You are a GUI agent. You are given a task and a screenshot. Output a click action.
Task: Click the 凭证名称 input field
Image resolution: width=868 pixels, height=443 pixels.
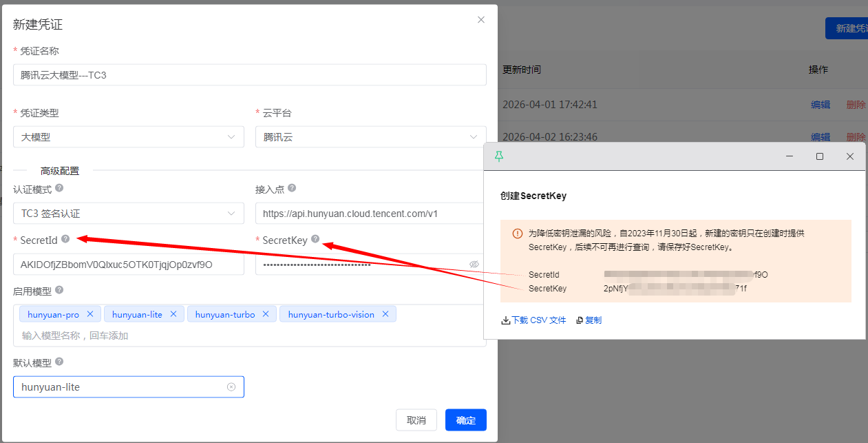[x=250, y=75]
